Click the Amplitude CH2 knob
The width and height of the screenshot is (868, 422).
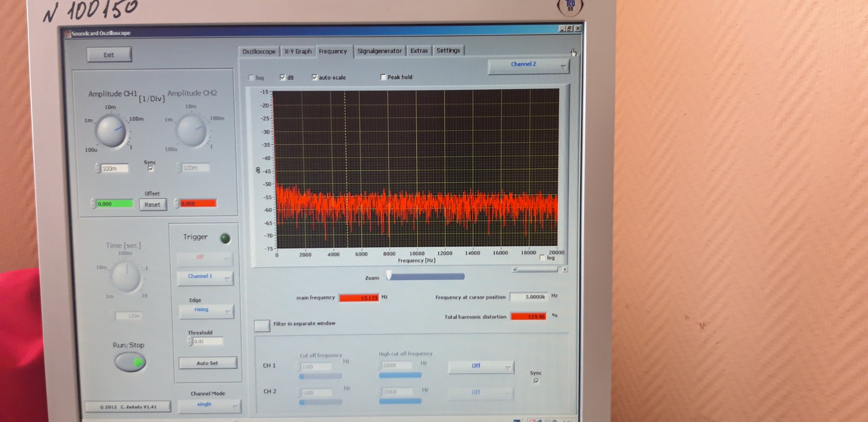pyautogui.click(x=191, y=130)
